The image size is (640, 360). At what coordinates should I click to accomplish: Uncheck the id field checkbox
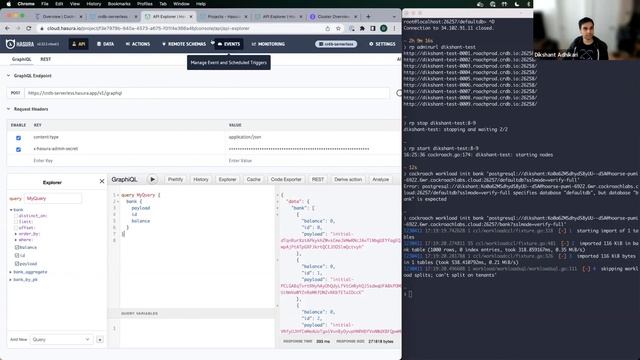click(17, 256)
